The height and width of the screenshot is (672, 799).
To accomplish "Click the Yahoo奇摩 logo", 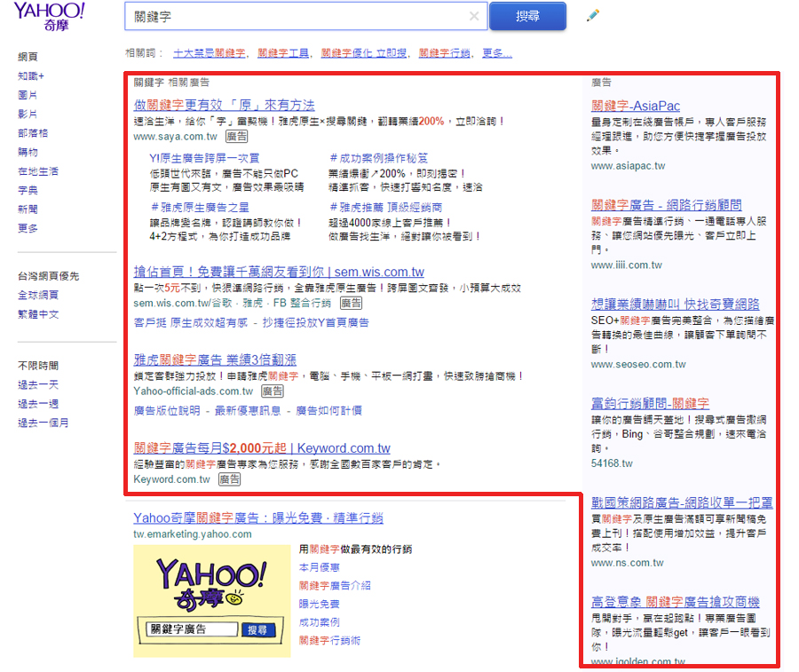I will pyautogui.click(x=48, y=16).
